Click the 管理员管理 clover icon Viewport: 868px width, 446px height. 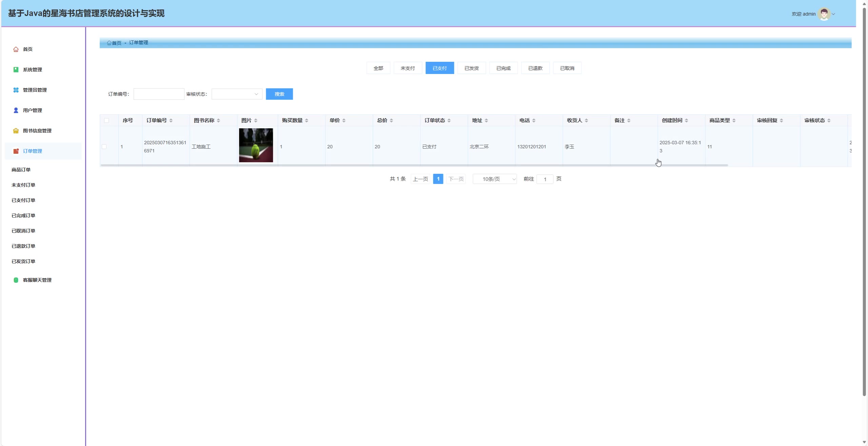[16, 90]
